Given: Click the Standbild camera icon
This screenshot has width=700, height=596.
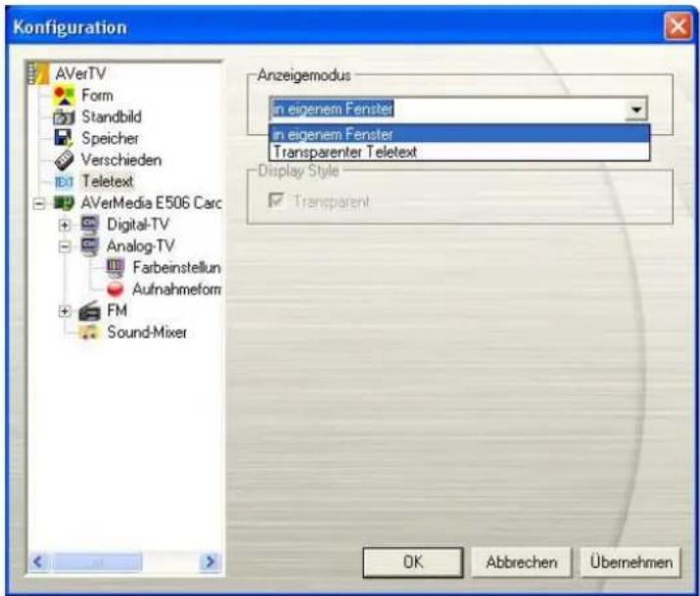Looking at the screenshot, I should 64,117.
